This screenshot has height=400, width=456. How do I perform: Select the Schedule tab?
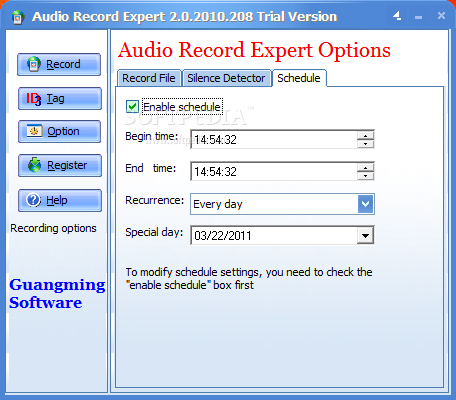click(x=299, y=78)
